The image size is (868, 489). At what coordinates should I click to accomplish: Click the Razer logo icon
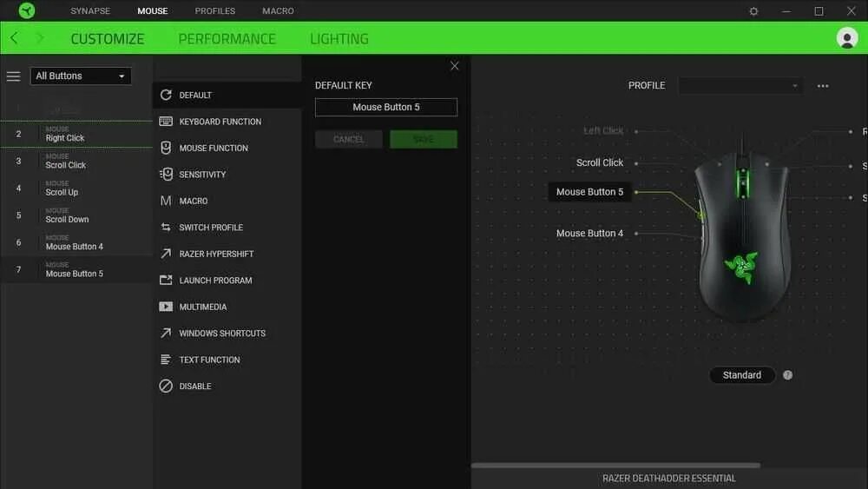pyautogui.click(x=27, y=10)
